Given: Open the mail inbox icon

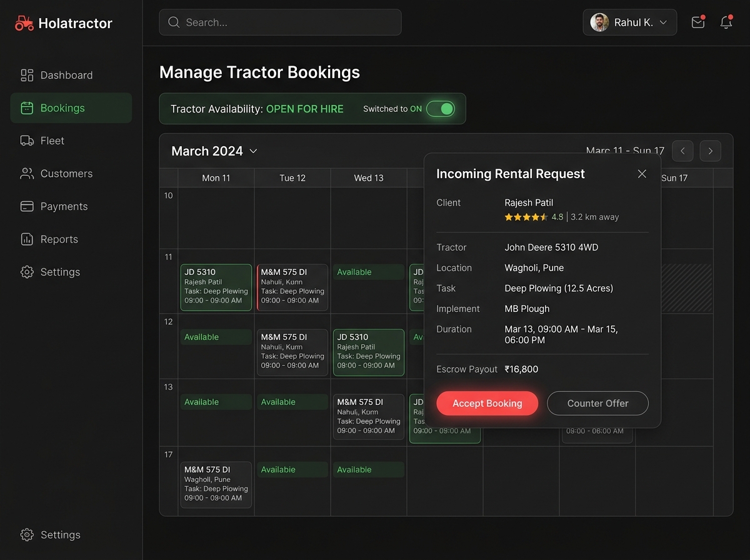Looking at the screenshot, I should pos(698,22).
